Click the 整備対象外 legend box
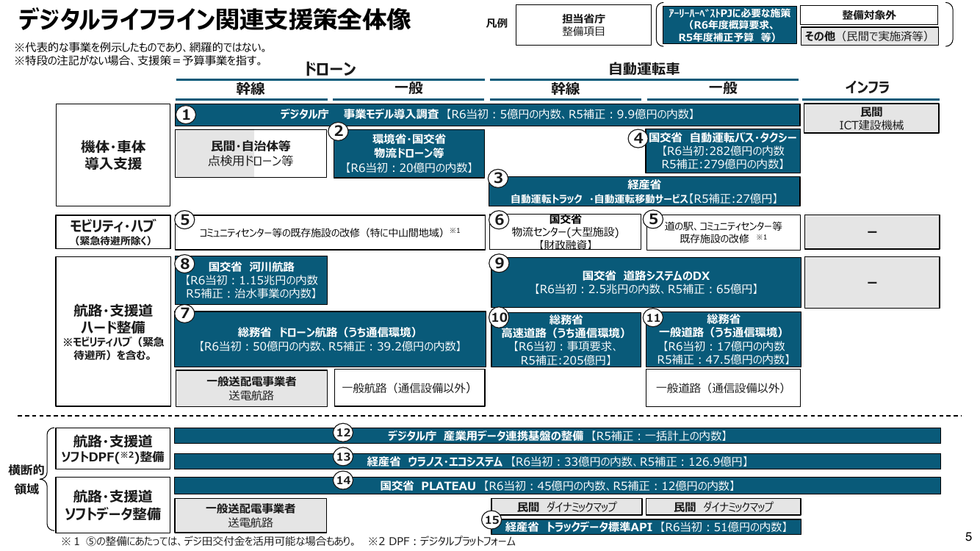This screenshot has height=551, width=980. click(x=869, y=15)
